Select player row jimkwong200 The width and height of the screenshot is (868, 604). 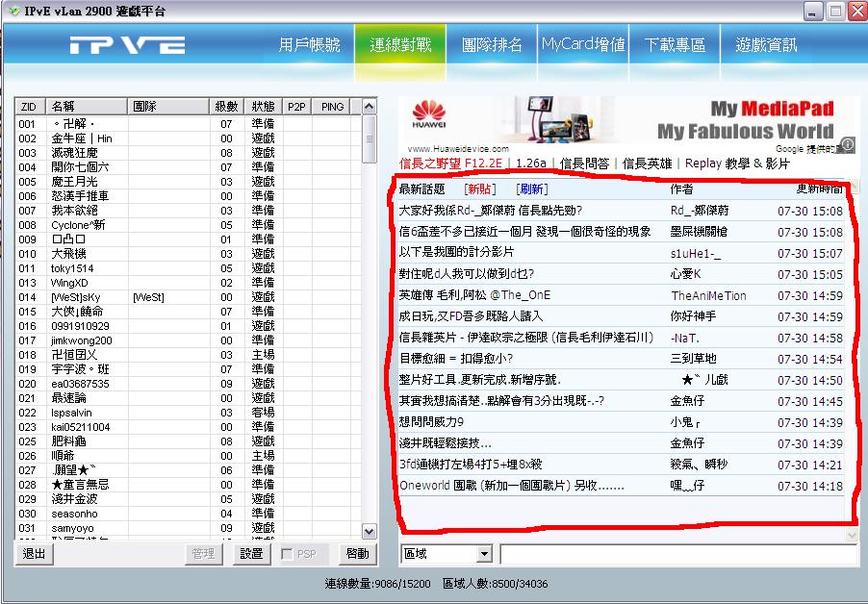(x=189, y=340)
